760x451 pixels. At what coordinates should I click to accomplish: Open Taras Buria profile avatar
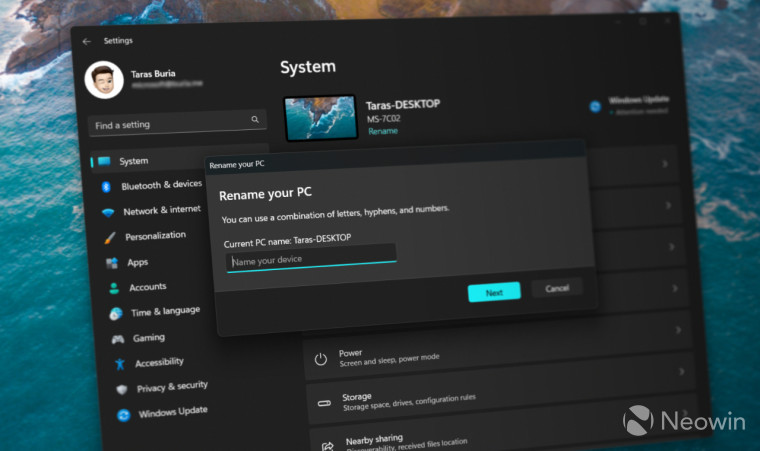104,80
